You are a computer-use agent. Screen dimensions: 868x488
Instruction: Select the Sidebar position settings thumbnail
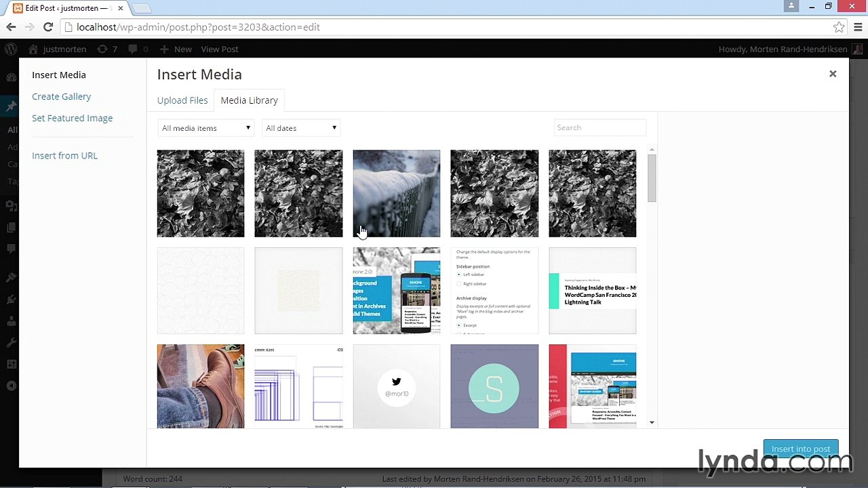pyautogui.click(x=494, y=291)
